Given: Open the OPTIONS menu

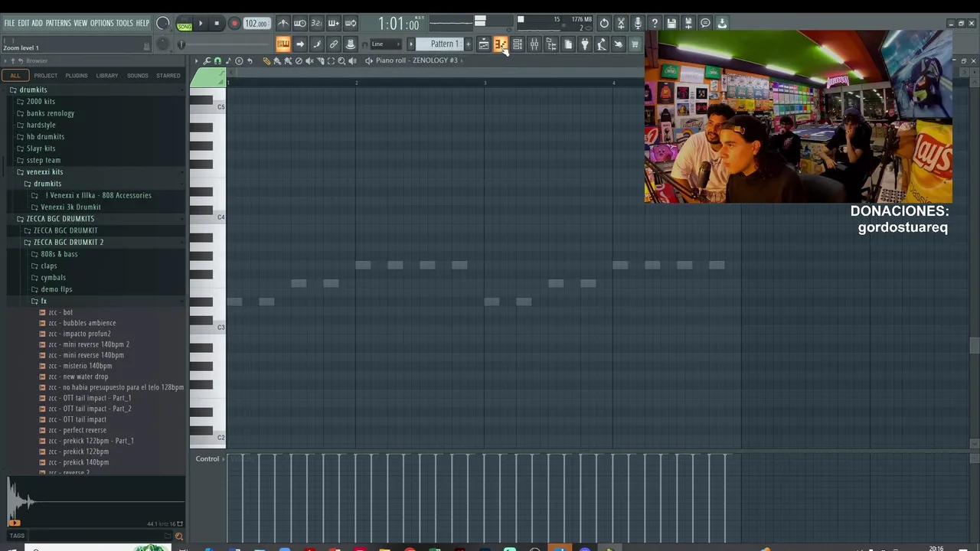Looking at the screenshot, I should pyautogui.click(x=102, y=23).
